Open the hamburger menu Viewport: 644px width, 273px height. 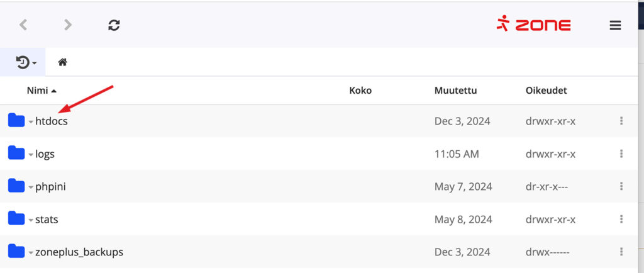[615, 25]
